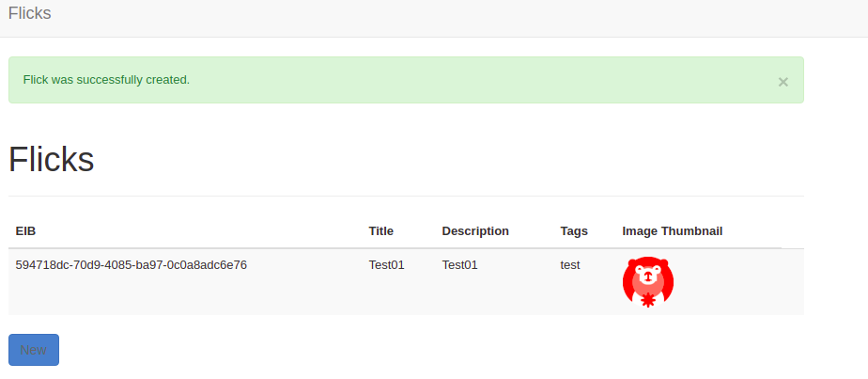Dismiss the success alert with the × icon
This screenshot has width=868, height=379.
click(783, 82)
